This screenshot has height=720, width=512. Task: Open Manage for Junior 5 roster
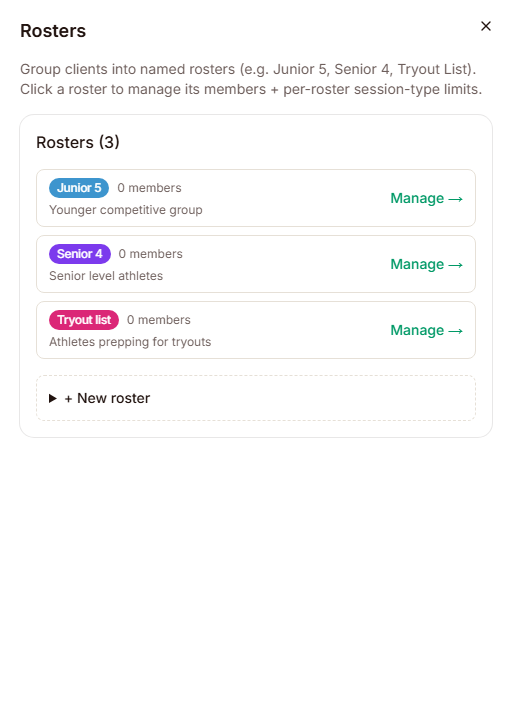426,198
